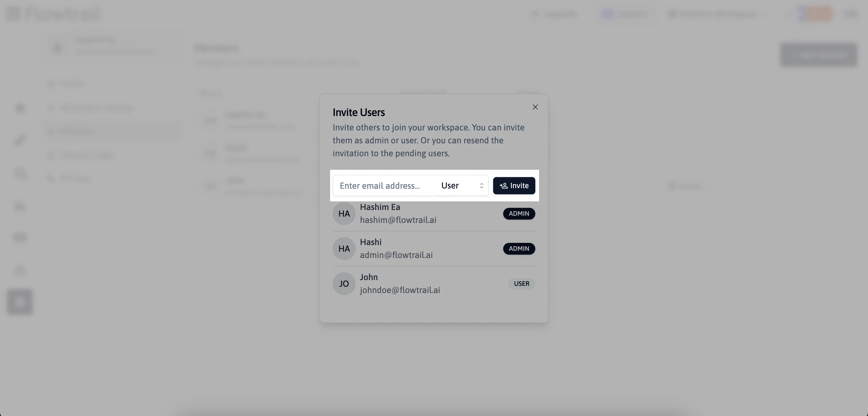Image resolution: width=868 pixels, height=416 pixels.
Task: Select the name John
Action: click(x=369, y=277)
